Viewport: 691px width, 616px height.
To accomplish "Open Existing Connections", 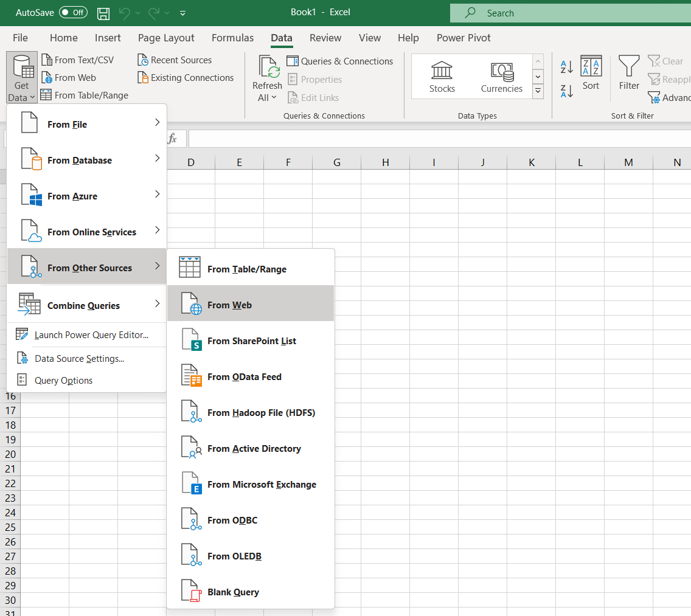I will [x=186, y=78].
